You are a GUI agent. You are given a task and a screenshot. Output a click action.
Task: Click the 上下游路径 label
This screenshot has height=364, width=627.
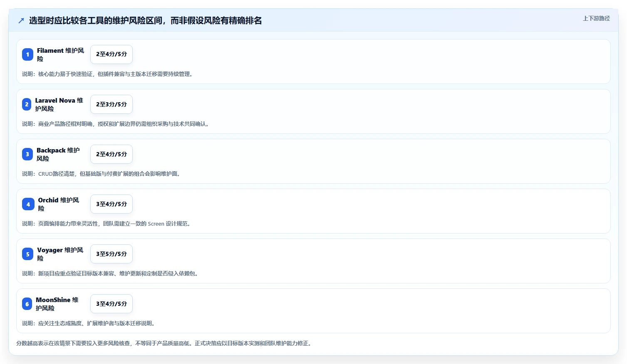click(x=596, y=18)
